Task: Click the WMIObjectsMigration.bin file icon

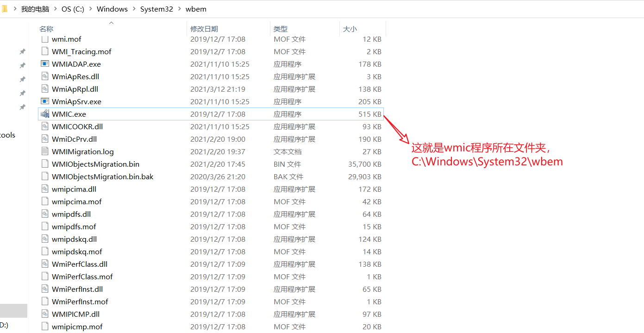Action: (x=45, y=164)
